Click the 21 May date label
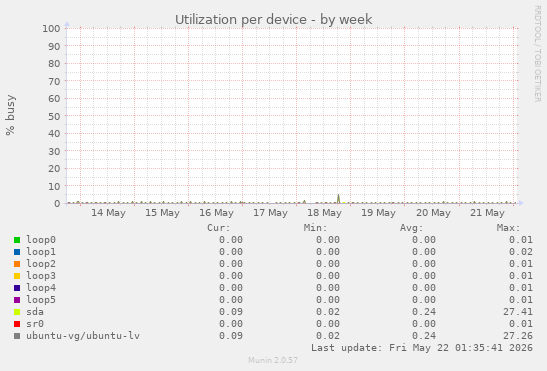The width and height of the screenshot is (547, 371). [x=487, y=213]
